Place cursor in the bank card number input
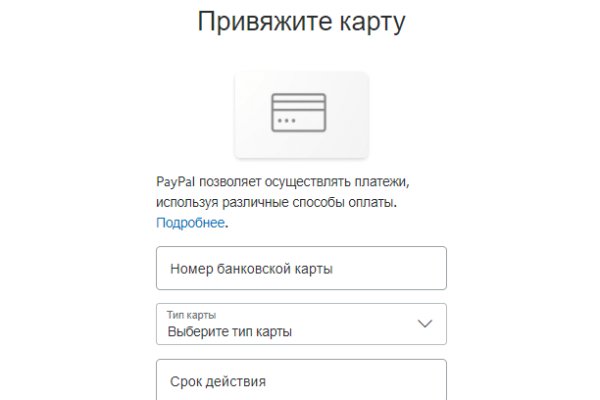600x400 pixels. pyautogui.click(x=301, y=268)
